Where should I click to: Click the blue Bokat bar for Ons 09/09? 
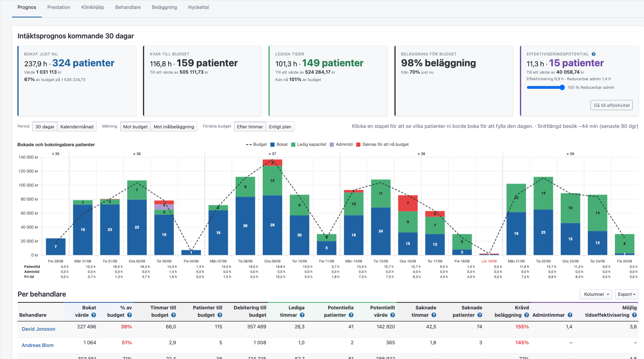point(272,225)
